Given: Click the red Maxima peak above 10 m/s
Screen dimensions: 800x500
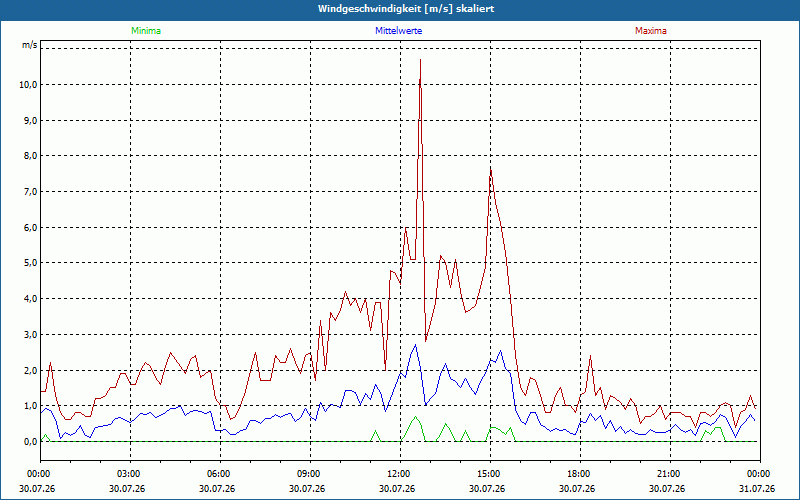Looking at the screenshot, I should tap(420, 60).
